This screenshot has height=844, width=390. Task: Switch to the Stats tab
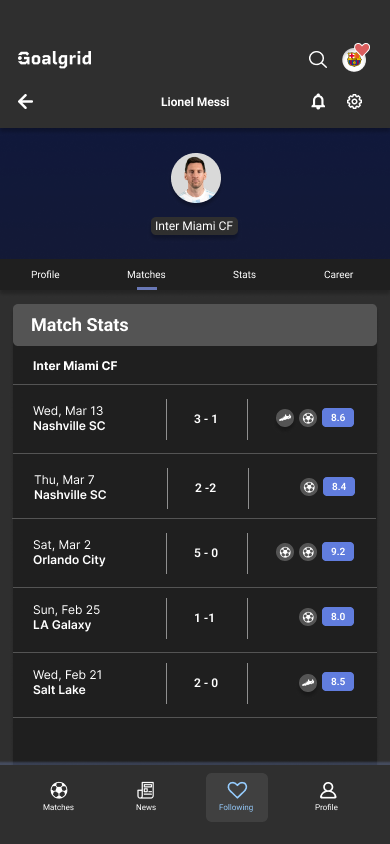click(x=244, y=275)
